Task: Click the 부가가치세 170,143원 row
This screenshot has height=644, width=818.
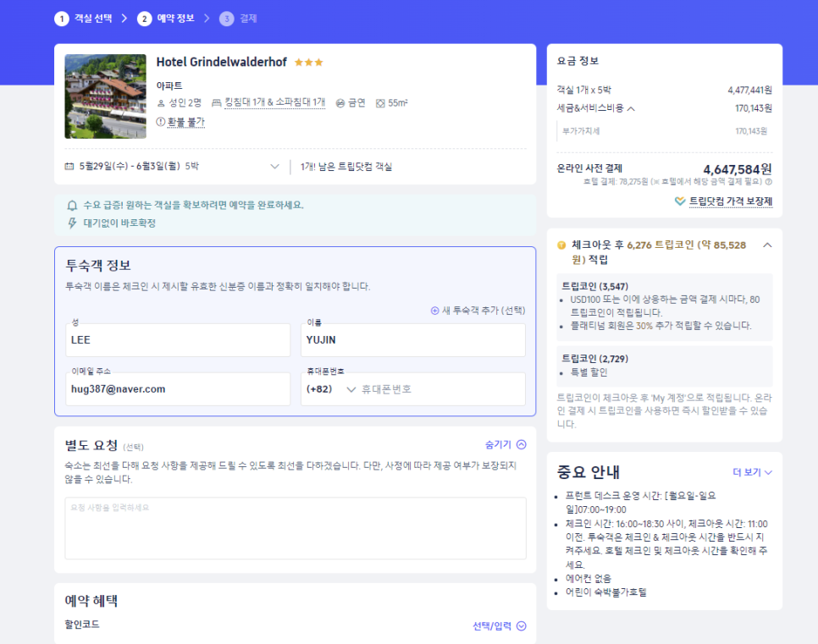Action: (665, 131)
